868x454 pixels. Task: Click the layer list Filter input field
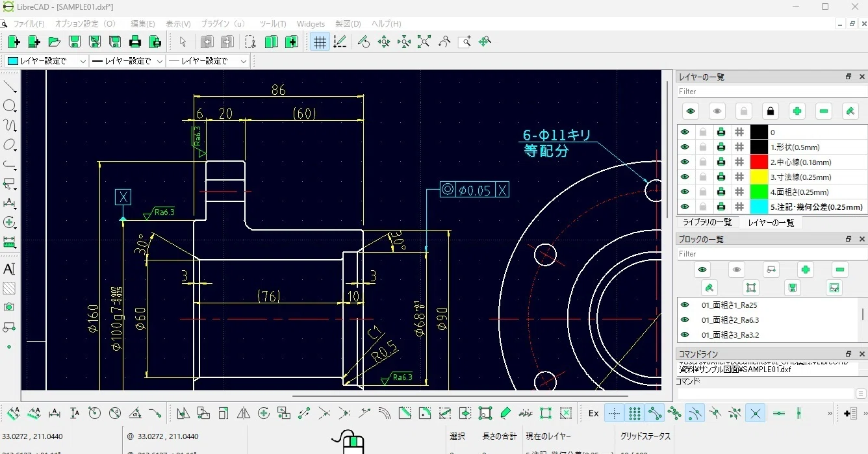[x=771, y=92]
